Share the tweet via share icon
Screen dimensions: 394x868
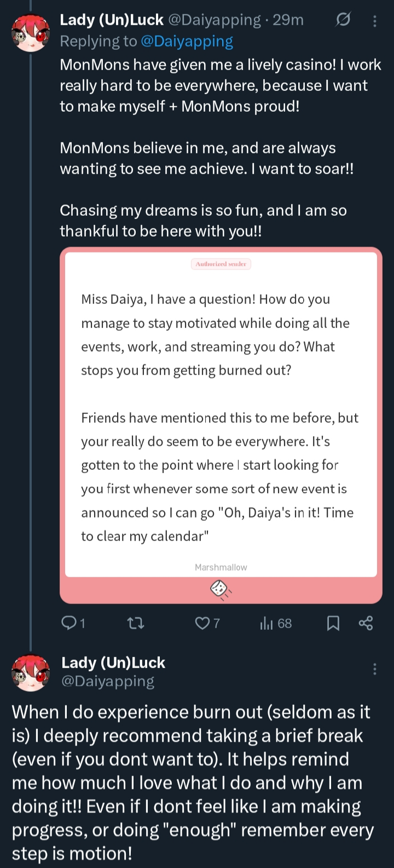click(x=366, y=623)
